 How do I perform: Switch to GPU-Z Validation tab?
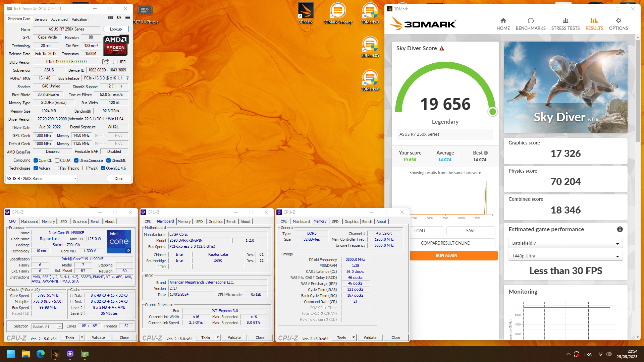coord(79,19)
